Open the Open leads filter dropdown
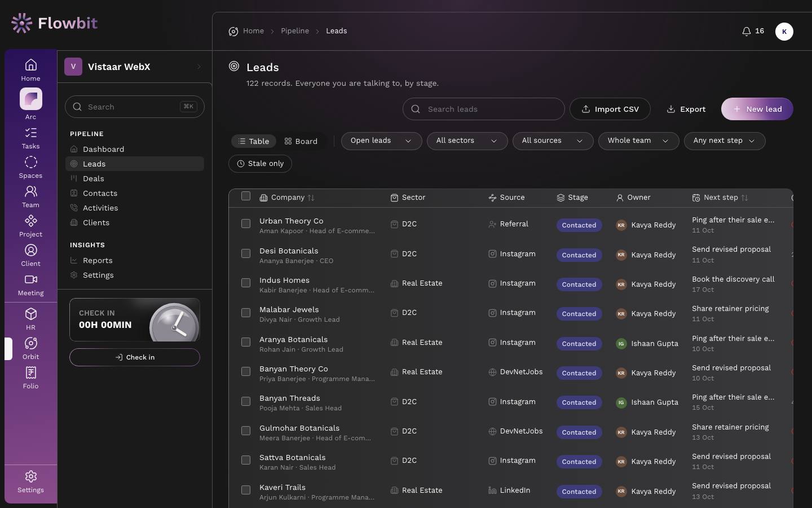The height and width of the screenshot is (508, 812). pos(381,141)
